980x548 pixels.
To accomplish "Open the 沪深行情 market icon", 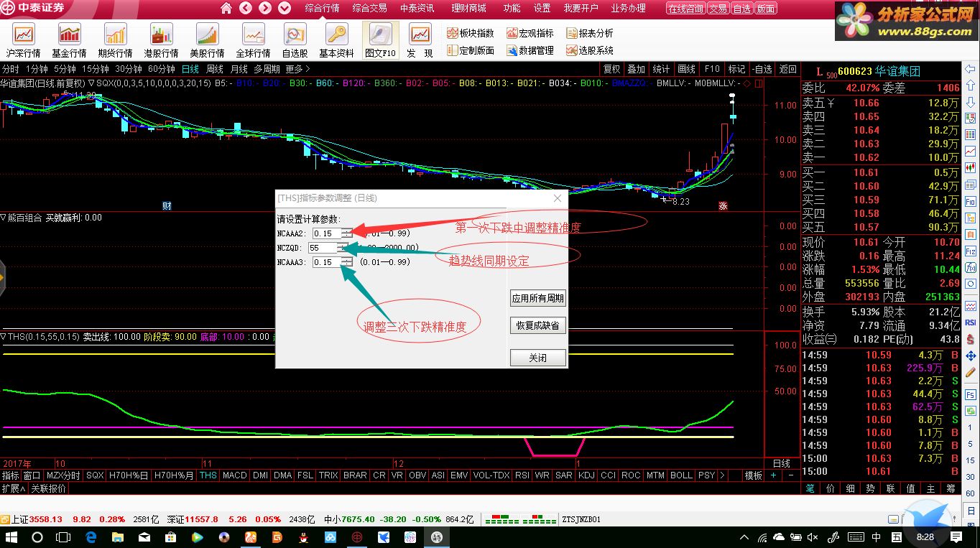I will tap(24, 40).
